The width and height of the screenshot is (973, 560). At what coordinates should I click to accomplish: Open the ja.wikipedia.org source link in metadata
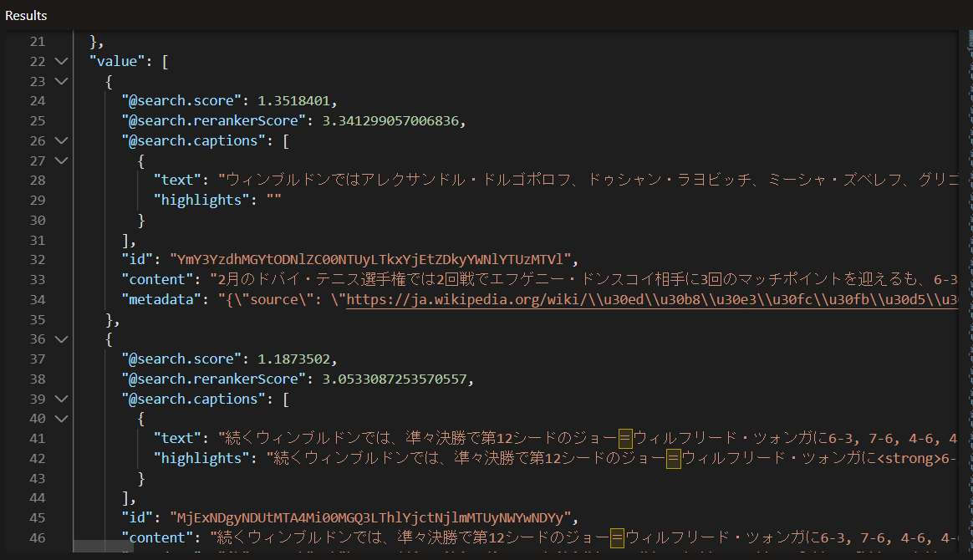click(x=651, y=299)
